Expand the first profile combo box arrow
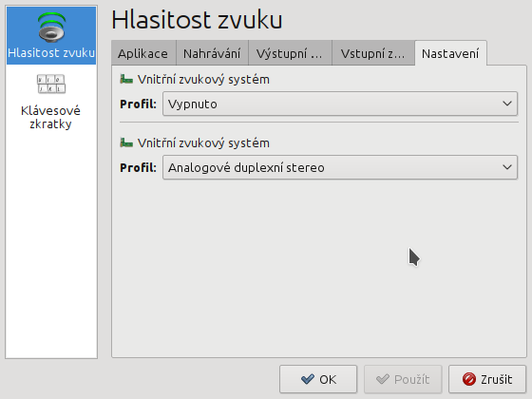Screen dimensions: 532x399 (x=507, y=104)
